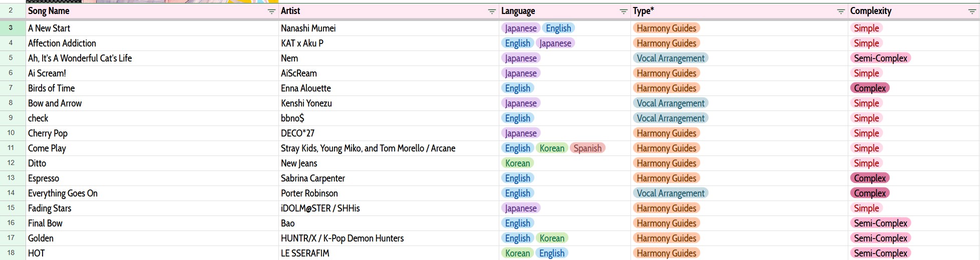The height and width of the screenshot is (260, 980).
Task: Click the 'check' song cell
Action: pos(152,118)
